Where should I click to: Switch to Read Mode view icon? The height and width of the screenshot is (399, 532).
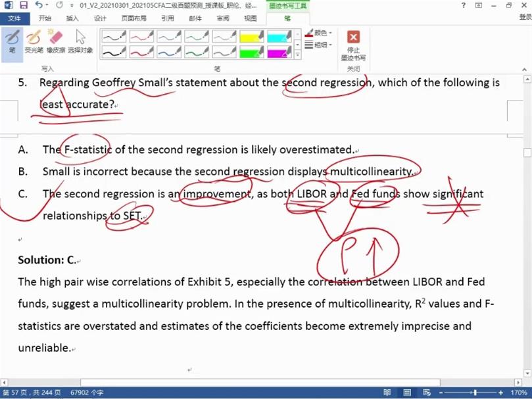coord(387,392)
